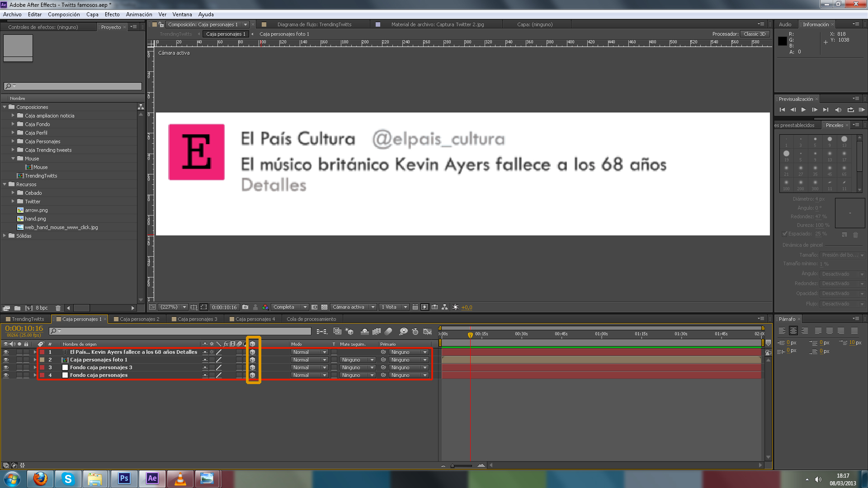Open the composition flowchart icon in the viewer
This screenshot has height=488, width=868.
(x=445, y=307)
